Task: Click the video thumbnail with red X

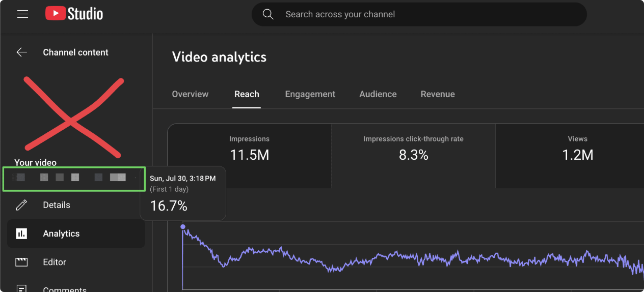Action: pos(72,117)
